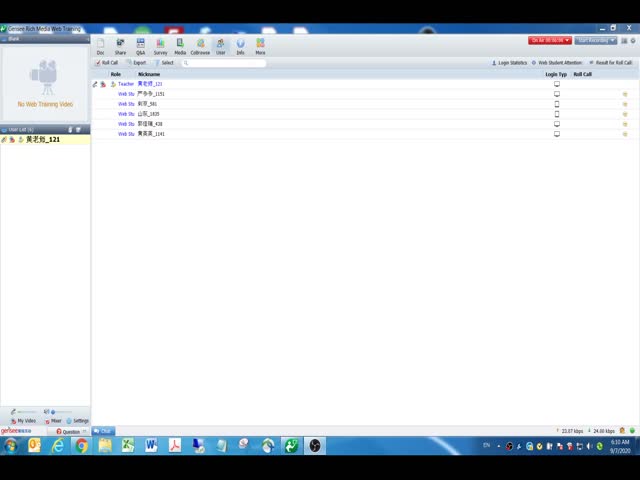Open Login Statistics link
The height and width of the screenshot is (480, 640).
click(510, 63)
